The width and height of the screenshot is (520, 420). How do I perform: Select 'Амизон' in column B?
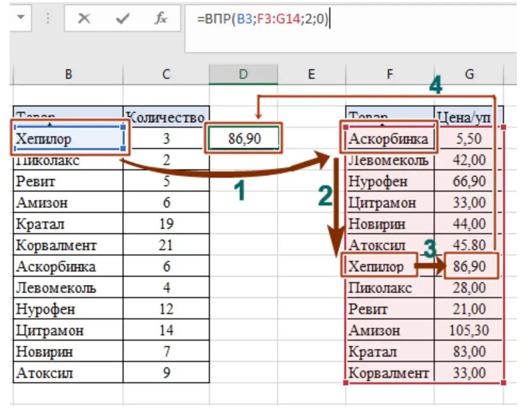click(68, 202)
